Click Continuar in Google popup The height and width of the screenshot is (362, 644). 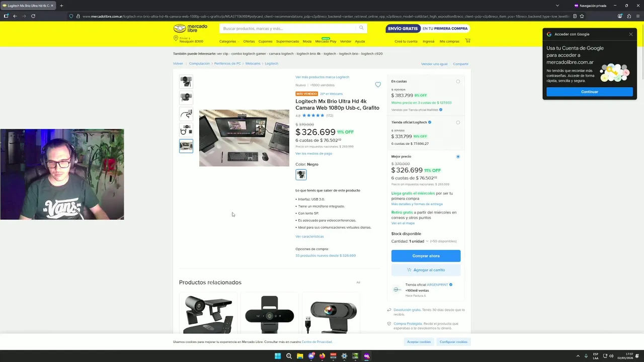(590, 92)
